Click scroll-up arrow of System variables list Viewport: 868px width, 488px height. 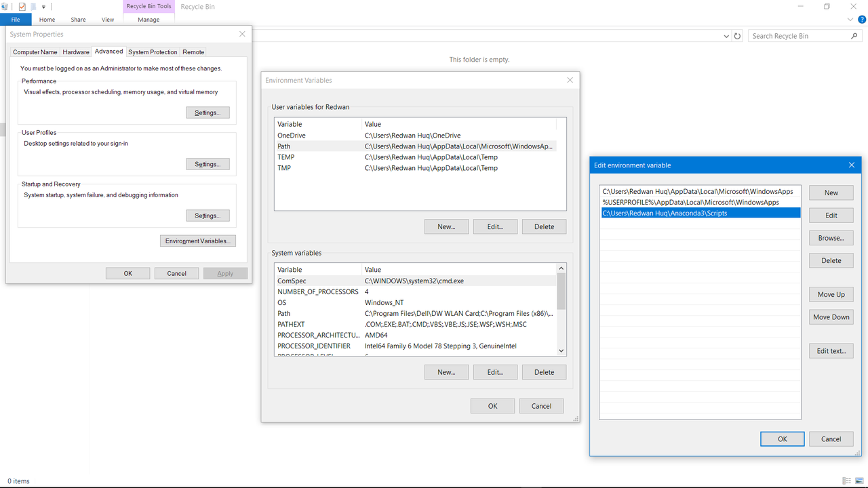coord(561,269)
